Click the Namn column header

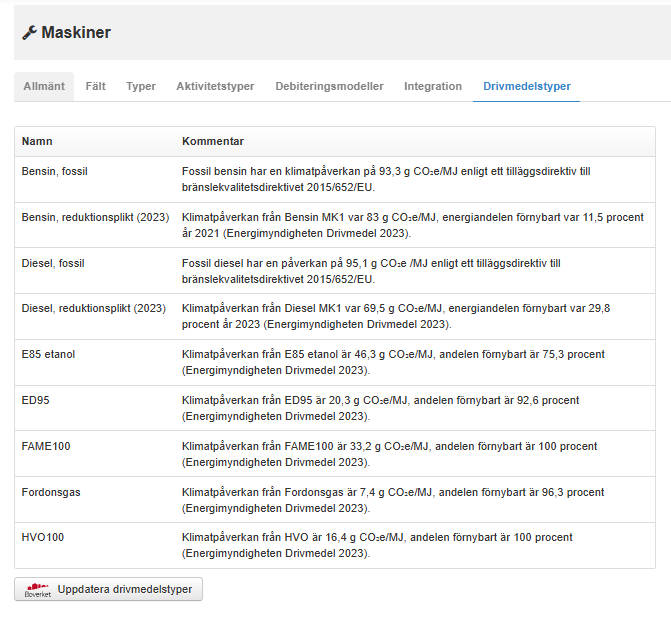(x=37, y=142)
